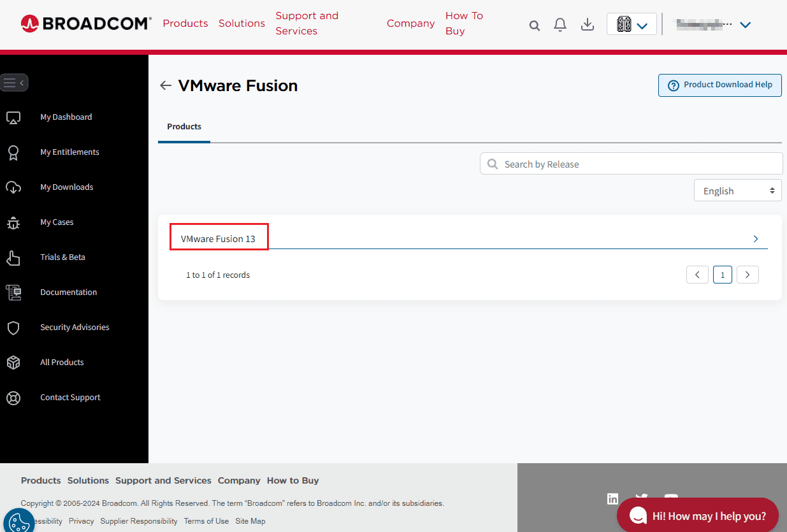Click the Contact Support lifebuoy icon
Screen dimensions: 787x532
click(x=13, y=398)
